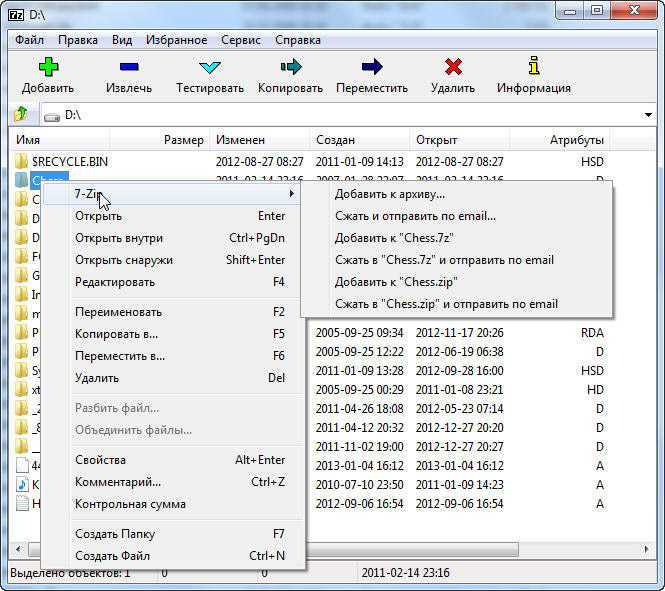Click the yellow Информация icon
The width and height of the screenshot is (665, 591).
click(534, 66)
